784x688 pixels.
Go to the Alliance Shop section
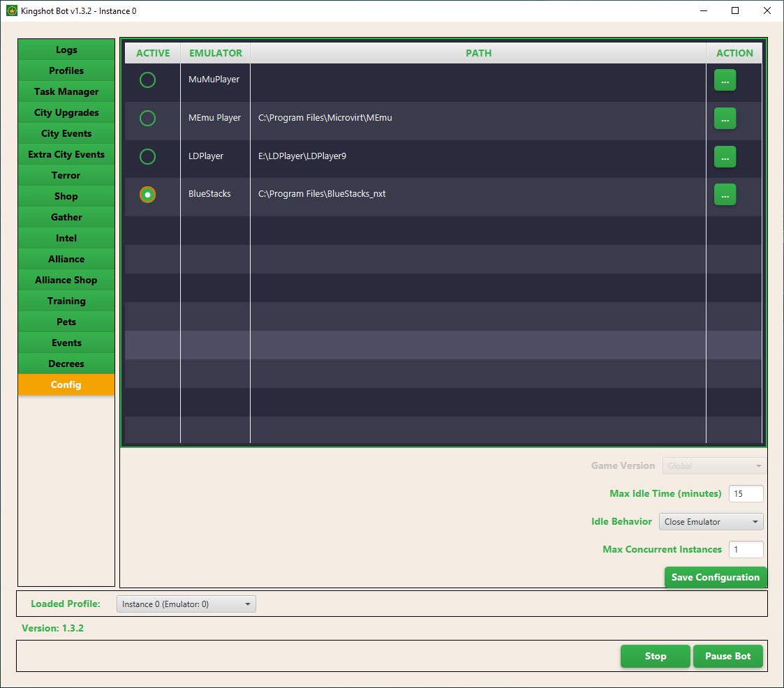coord(66,281)
